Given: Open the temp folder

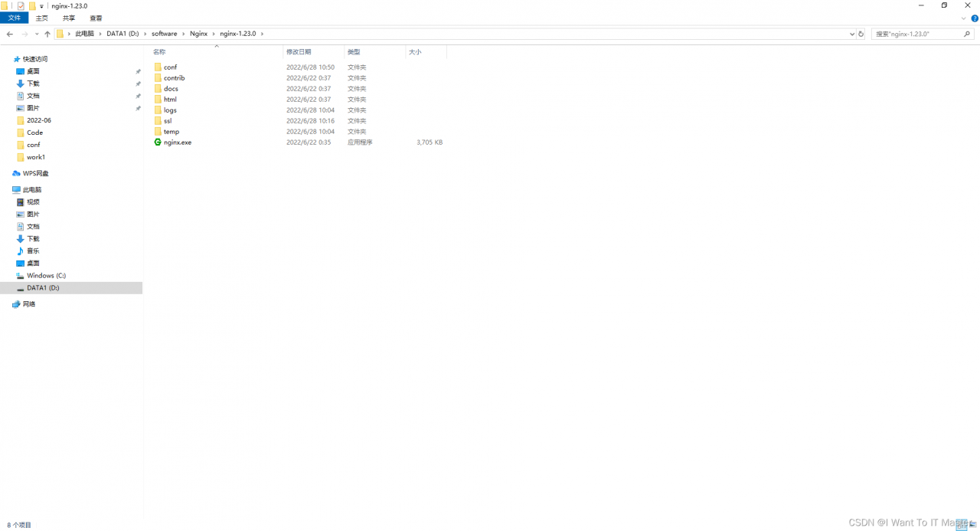Looking at the screenshot, I should (171, 132).
